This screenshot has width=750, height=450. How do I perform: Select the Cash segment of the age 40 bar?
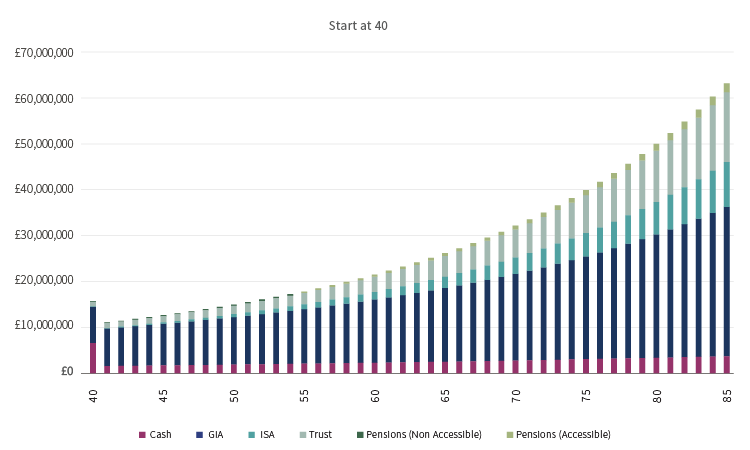click(x=93, y=358)
